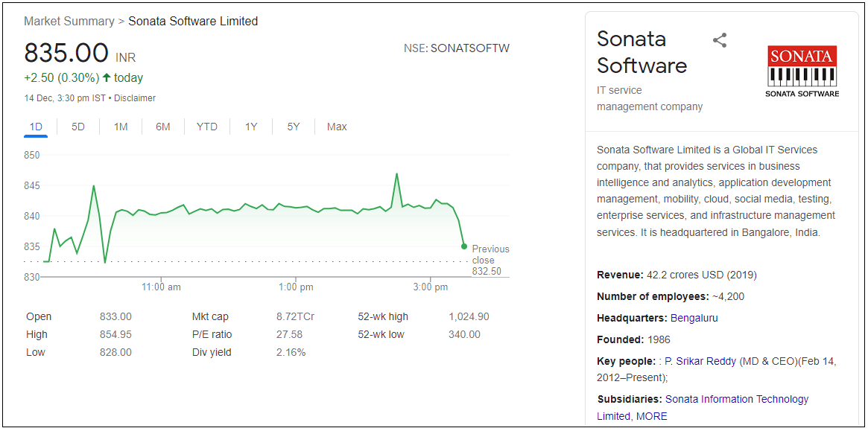Click the Low value 828.00
Image resolution: width=868 pixels, height=431 pixels.
click(115, 352)
